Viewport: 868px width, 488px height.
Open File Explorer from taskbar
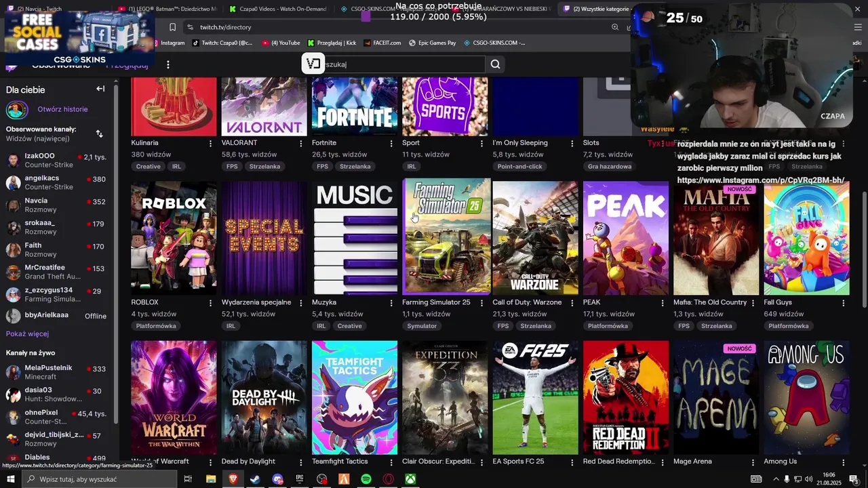point(211,479)
